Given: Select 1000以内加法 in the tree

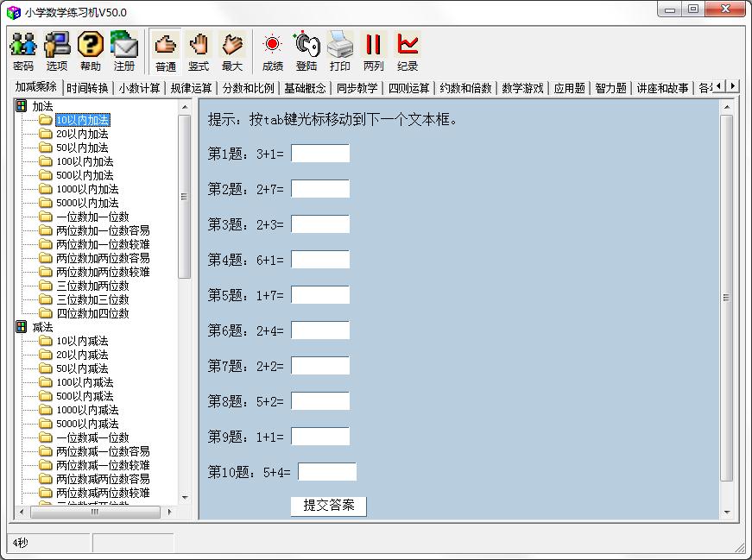Looking at the screenshot, I should [87, 189].
